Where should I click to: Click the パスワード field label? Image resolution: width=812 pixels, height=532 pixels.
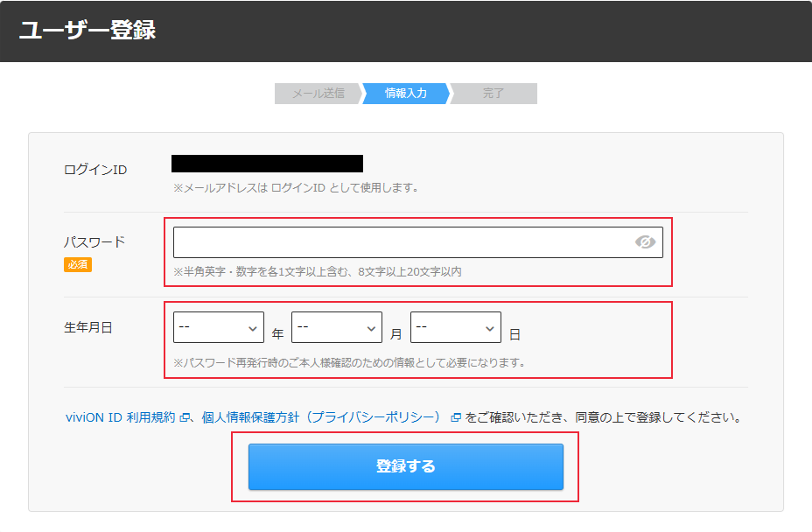[x=94, y=241]
